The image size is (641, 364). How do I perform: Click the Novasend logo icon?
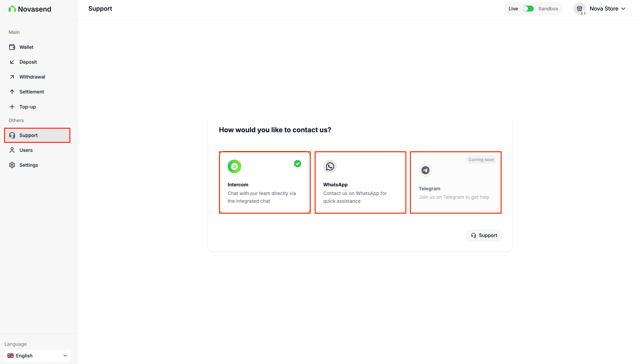pyautogui.click(x=12, y=9)
